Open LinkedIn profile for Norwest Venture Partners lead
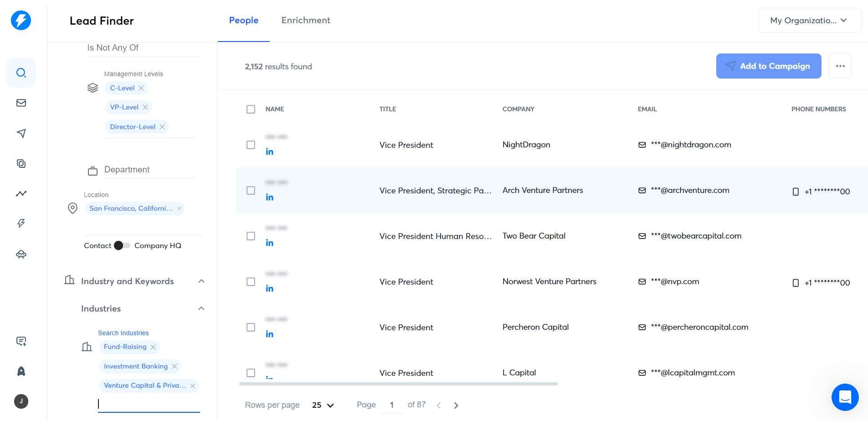The image size is (868, 421). point(270,288)
